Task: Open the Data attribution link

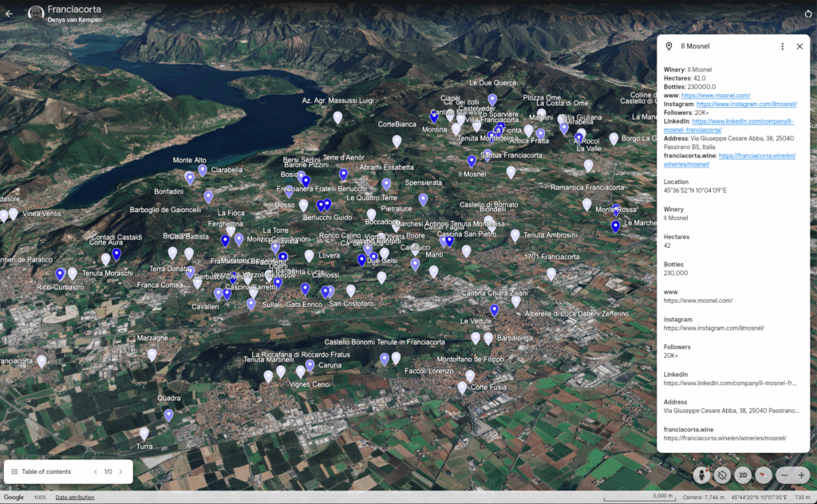Action: tap(75, 498)
